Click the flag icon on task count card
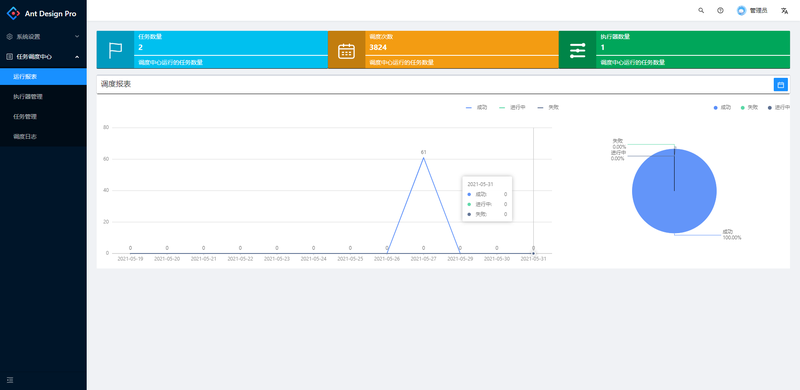The width and height of the screenshot is (800, 390). click(x=115, y=50)
